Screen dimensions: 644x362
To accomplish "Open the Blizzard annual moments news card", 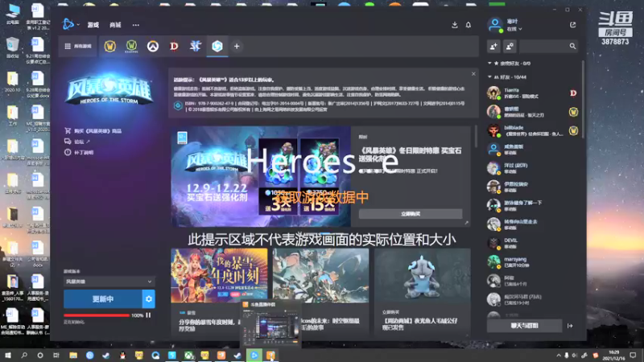I will (219, 292).
